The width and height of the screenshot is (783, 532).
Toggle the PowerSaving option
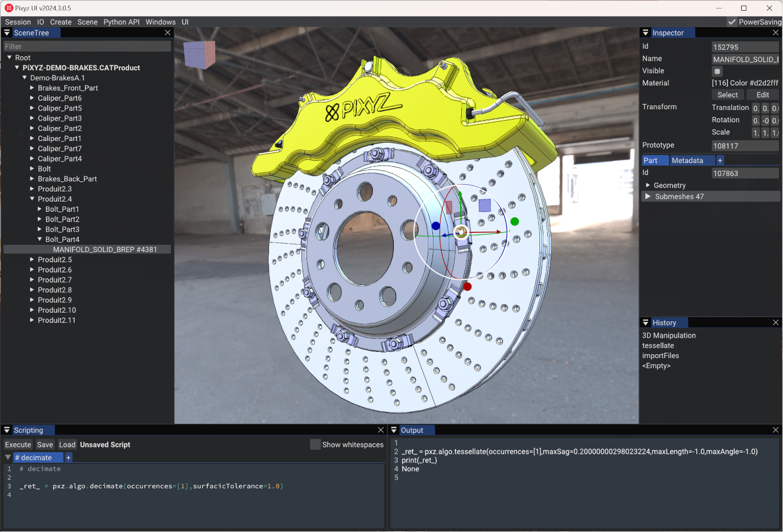click(732, 22)
